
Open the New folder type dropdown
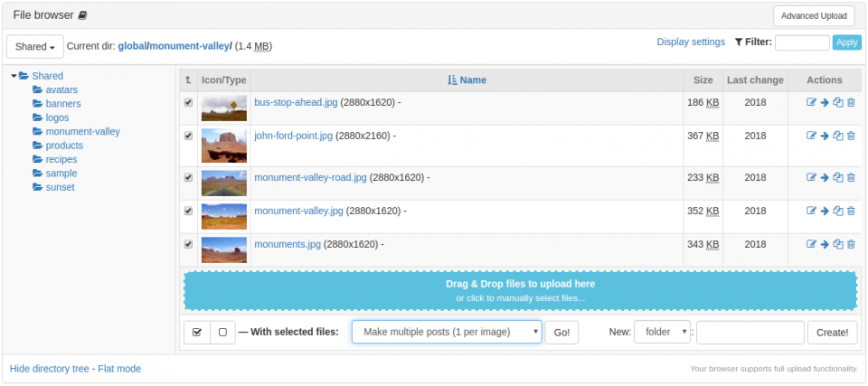662,333
